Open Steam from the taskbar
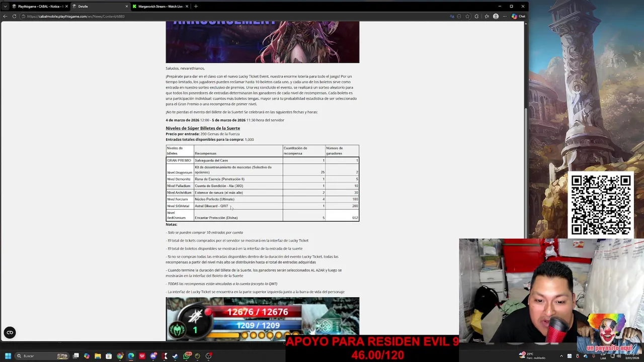The height and width of the screenshot is (362, 644). [175, 356]
